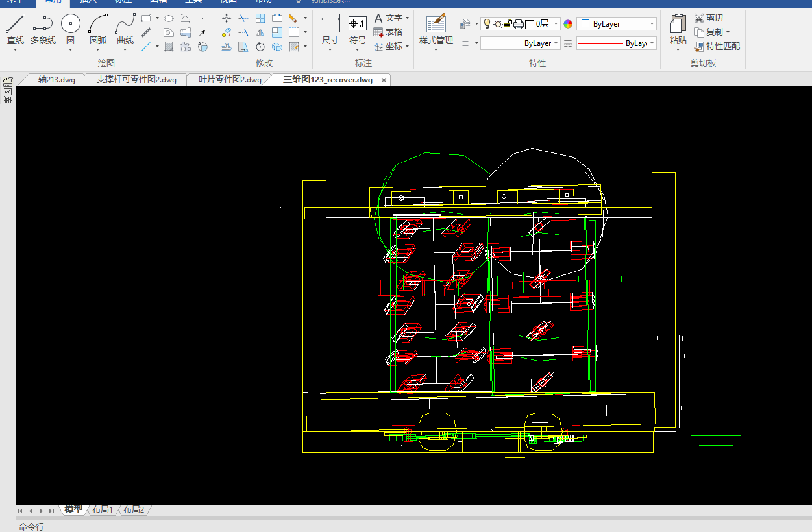Select the point draw tool
This screenshot has height=532, width=812.
tap(203, 18)
